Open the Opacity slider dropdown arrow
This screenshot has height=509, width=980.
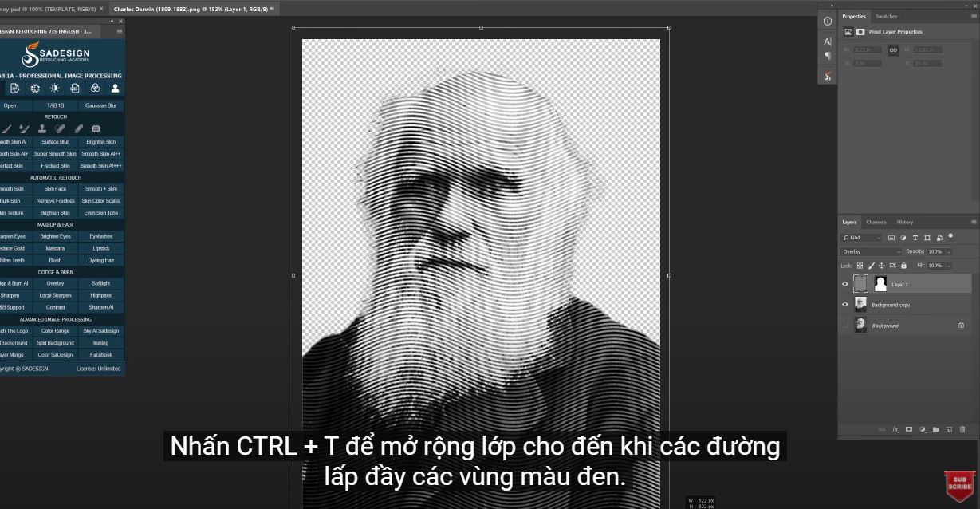[x=948, y=251]
